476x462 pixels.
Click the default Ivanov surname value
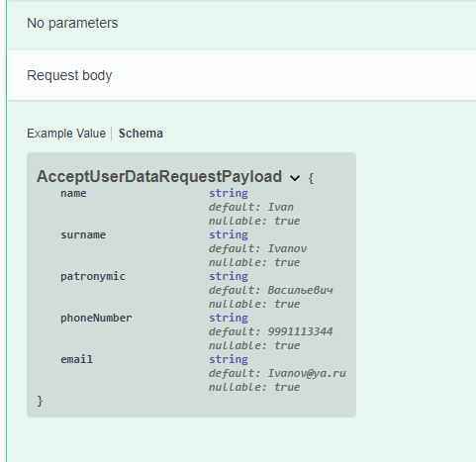pos(257,248)
